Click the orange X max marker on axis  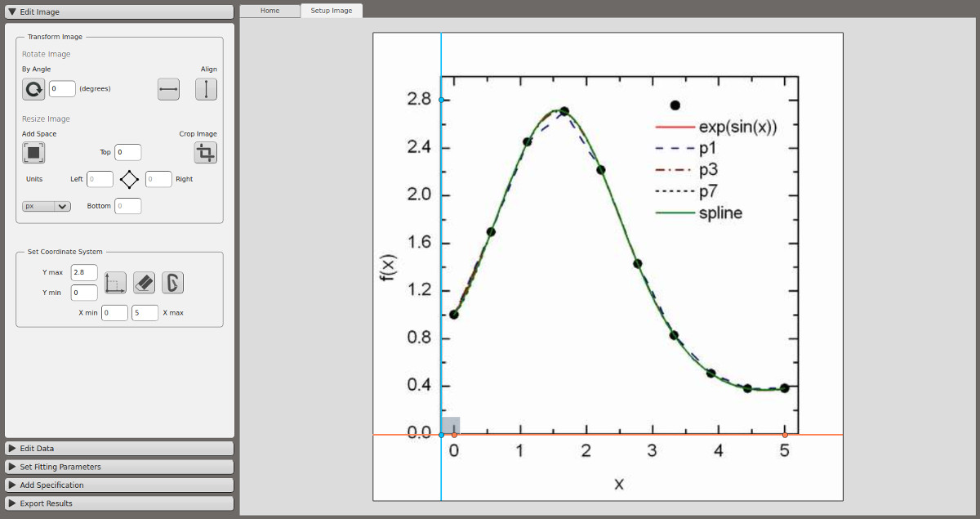point(785,435)
